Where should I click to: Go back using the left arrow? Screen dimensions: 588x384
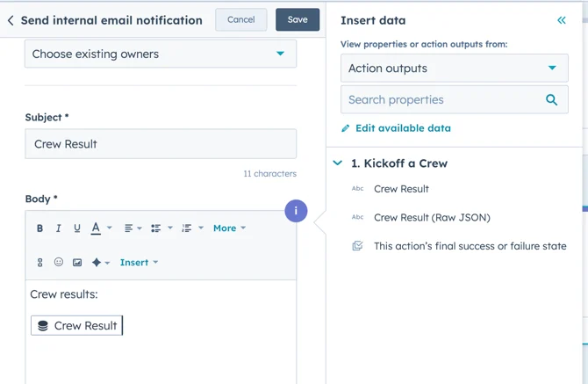11,20
